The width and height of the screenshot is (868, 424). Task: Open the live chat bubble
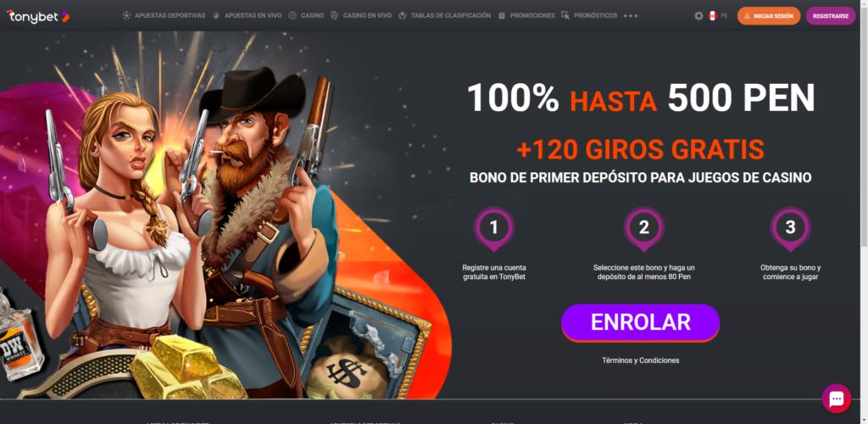click(836, 398)
